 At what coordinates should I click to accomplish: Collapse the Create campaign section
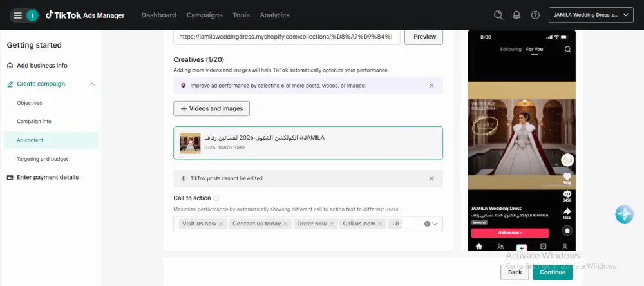click(92, 84)
